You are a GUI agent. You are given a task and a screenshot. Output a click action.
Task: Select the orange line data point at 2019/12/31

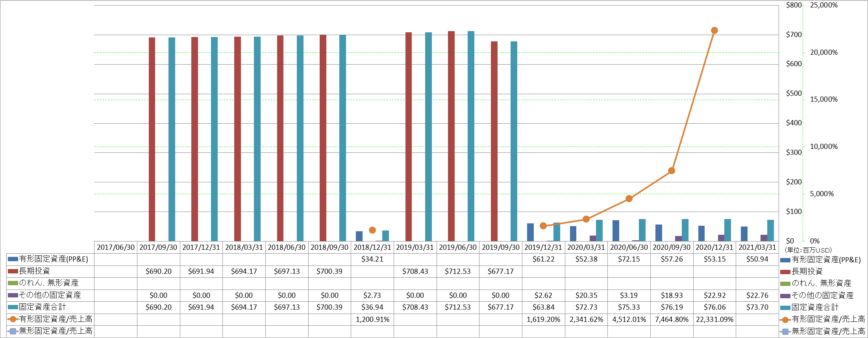(x=543, y=226)
